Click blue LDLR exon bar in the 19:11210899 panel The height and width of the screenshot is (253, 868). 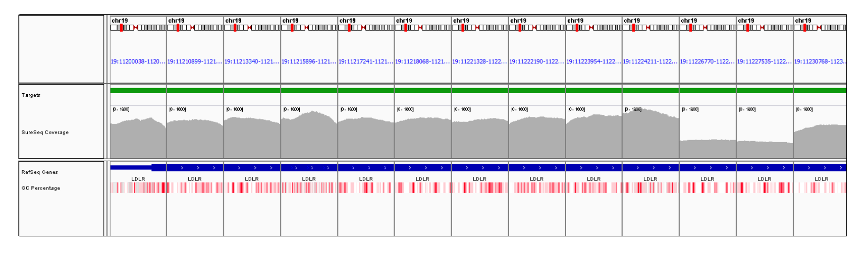click(x=195, y=168)
